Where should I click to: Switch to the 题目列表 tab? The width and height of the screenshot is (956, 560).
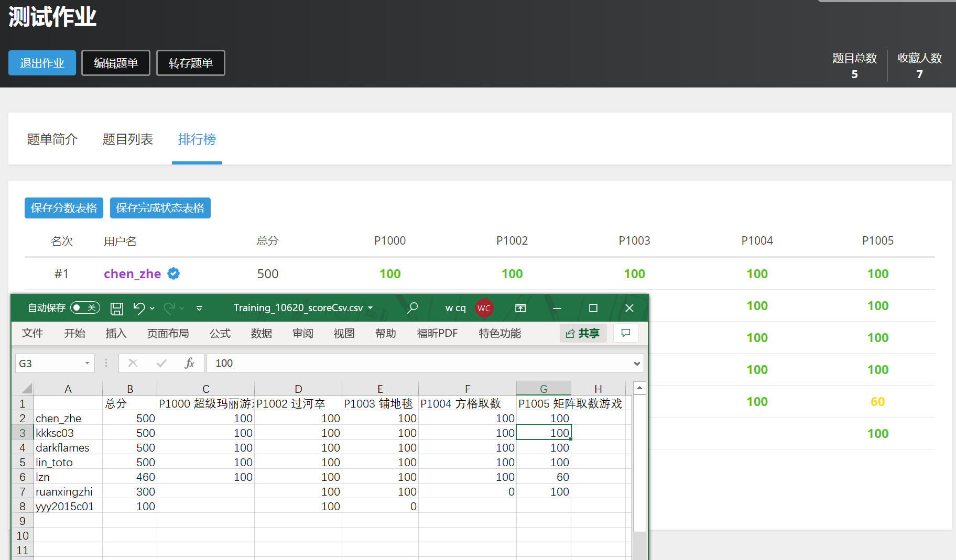pyautogui.click(x=128, y=139)
